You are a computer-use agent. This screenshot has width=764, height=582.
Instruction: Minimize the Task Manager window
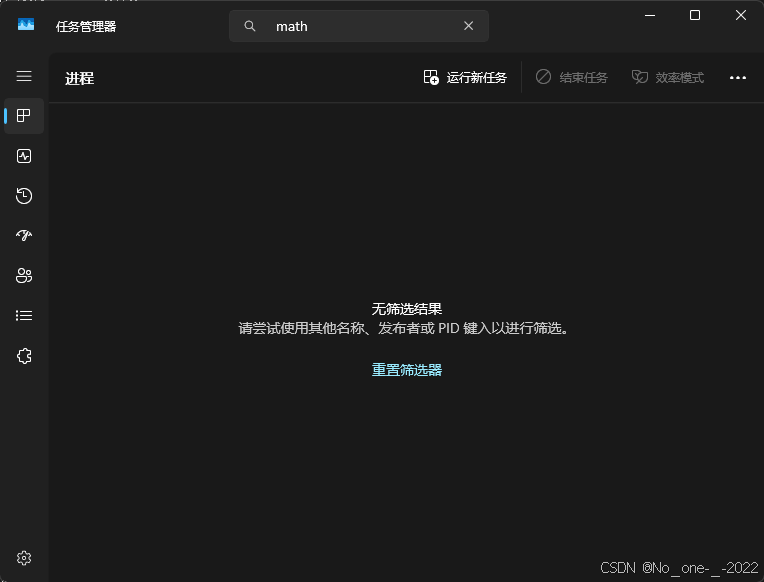point(649,16)
